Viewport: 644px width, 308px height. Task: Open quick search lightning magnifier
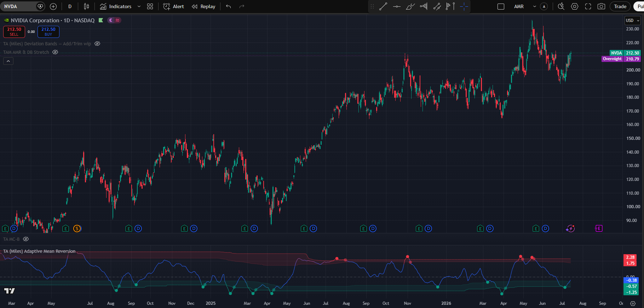tap(561, 6)
